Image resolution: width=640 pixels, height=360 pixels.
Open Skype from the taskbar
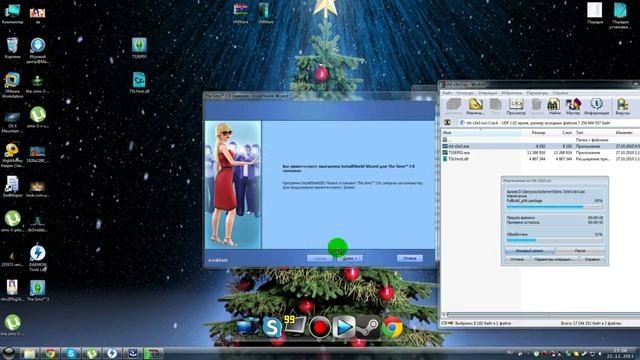[x=71, y=353]
